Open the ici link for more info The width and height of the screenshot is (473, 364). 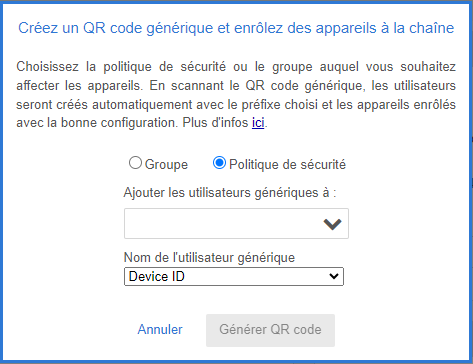coord(258,123)
